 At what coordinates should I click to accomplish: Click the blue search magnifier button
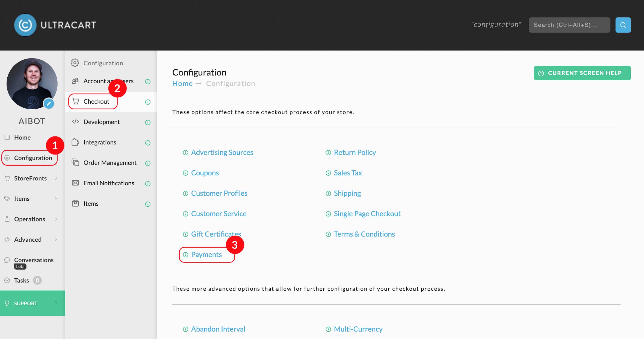click(x=623, y=25)
